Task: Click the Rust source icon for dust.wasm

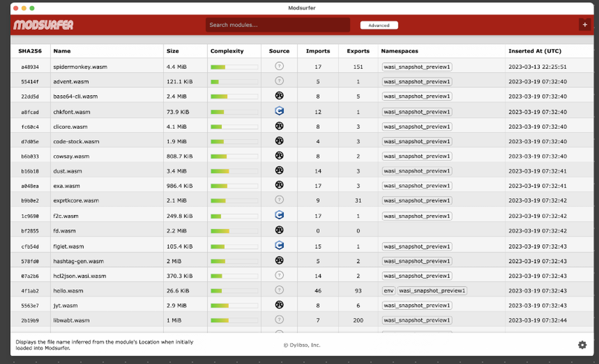Action: (279, 171)
